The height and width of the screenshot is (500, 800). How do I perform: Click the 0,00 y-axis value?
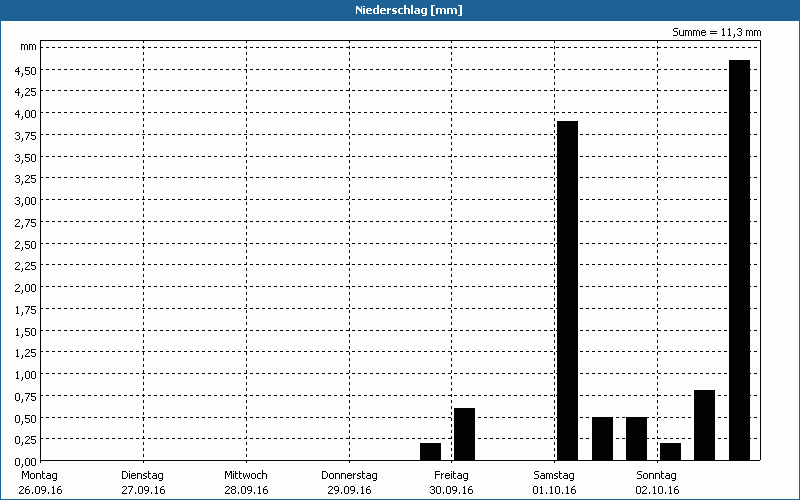pos(26,462)
